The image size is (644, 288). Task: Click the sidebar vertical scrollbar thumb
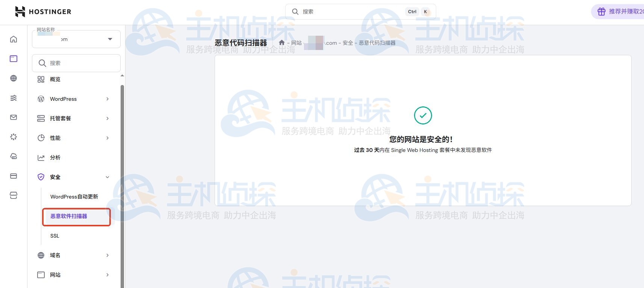point(122,186)
